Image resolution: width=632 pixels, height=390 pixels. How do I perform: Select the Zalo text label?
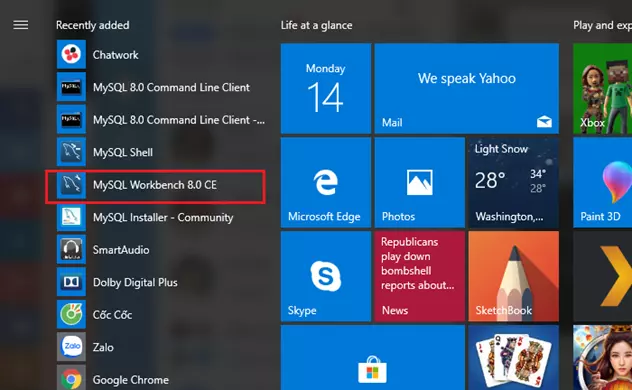point(103,347)
